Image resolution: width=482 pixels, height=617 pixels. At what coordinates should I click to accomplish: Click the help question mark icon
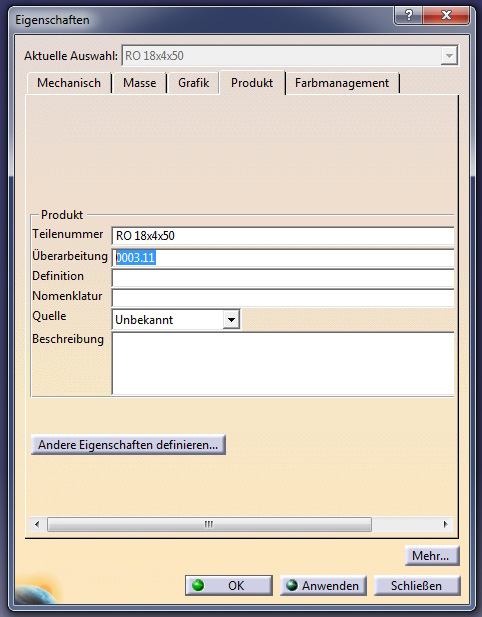point(408,15)
